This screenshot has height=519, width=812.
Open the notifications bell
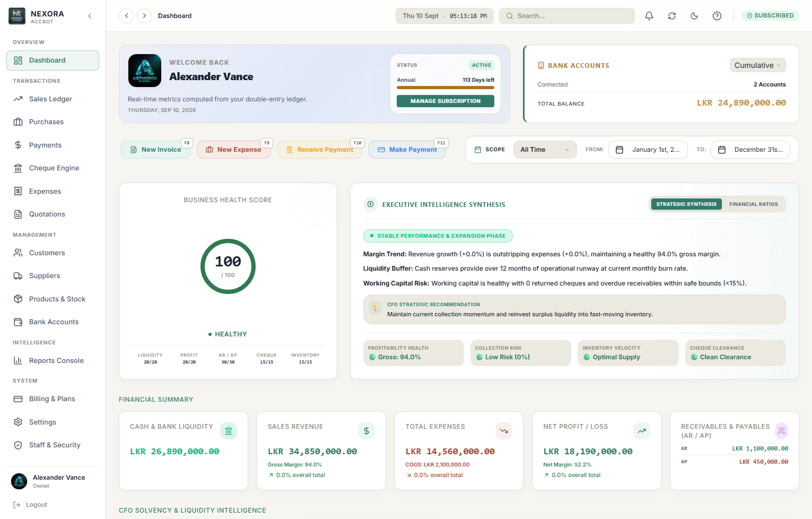649,16
